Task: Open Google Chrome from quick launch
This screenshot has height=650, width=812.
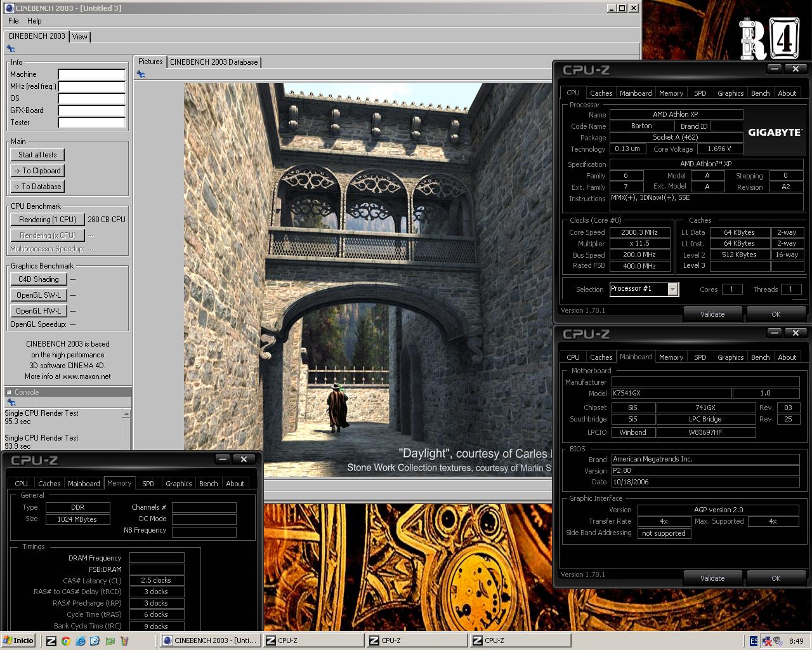Action: coord(66,641)
